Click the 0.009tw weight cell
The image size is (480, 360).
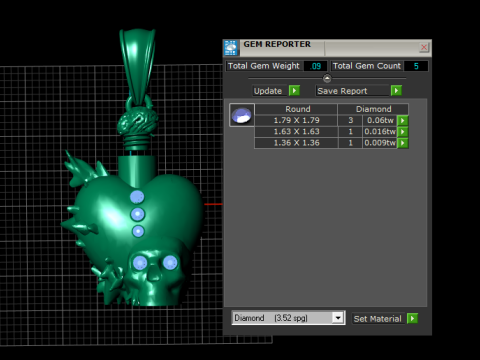tap(380, 143)
